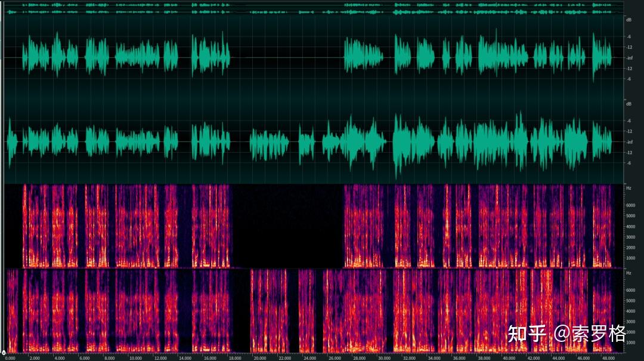Click the 16.000 ruler label
This screenshot has height=361, width=644.
[210, 358]
